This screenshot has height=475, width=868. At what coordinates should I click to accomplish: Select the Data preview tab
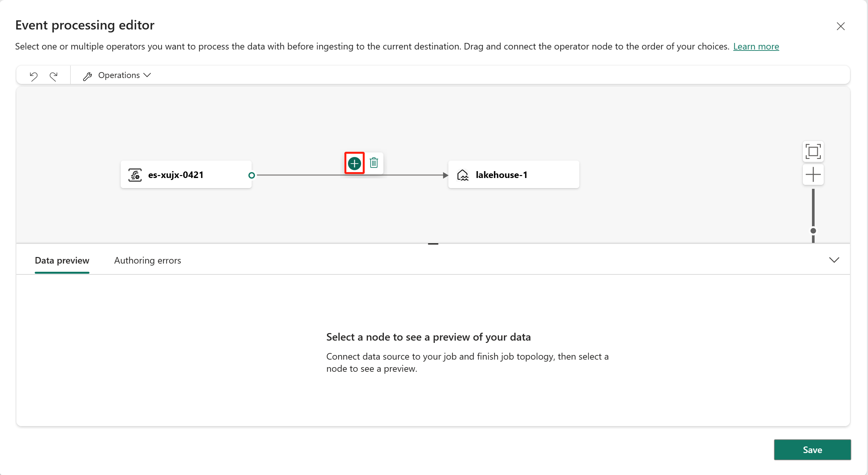point(62,260)
